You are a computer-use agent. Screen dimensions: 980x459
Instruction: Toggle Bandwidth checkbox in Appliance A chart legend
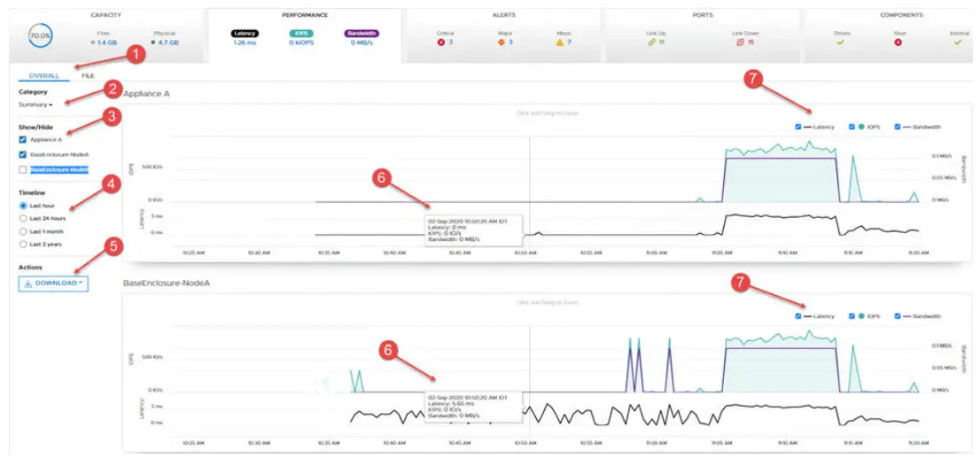coord(898,127)
